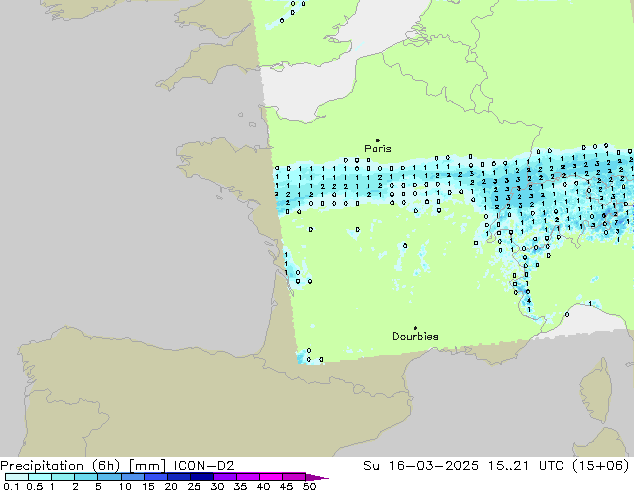Click the '[mm]' unit label
Viewport: 634px width, 490px height.
(x=147, y=466)
